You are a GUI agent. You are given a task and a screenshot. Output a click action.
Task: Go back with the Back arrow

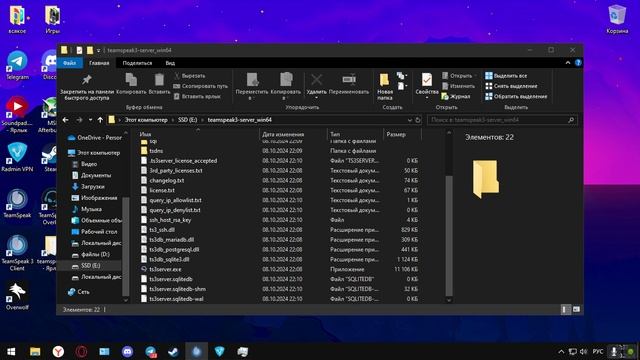[66, 120]
